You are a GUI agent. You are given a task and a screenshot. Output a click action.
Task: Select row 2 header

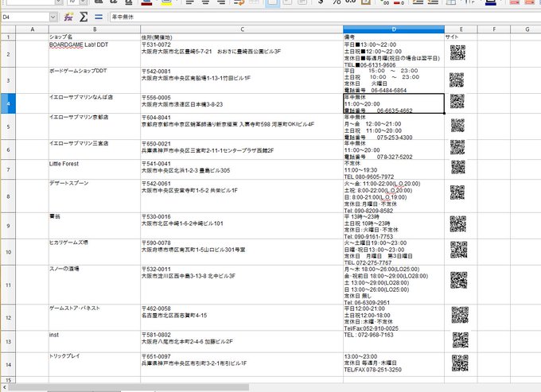click(8, 54)
